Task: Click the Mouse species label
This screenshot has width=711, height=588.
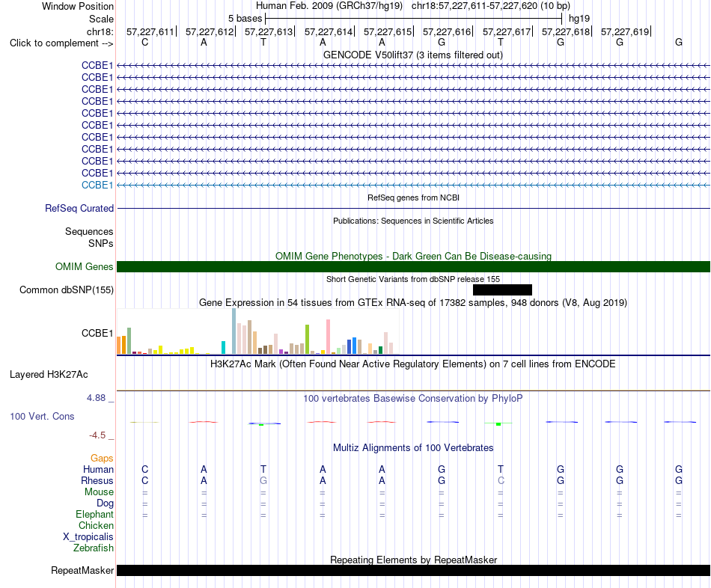Action: [x=99, y=492]
